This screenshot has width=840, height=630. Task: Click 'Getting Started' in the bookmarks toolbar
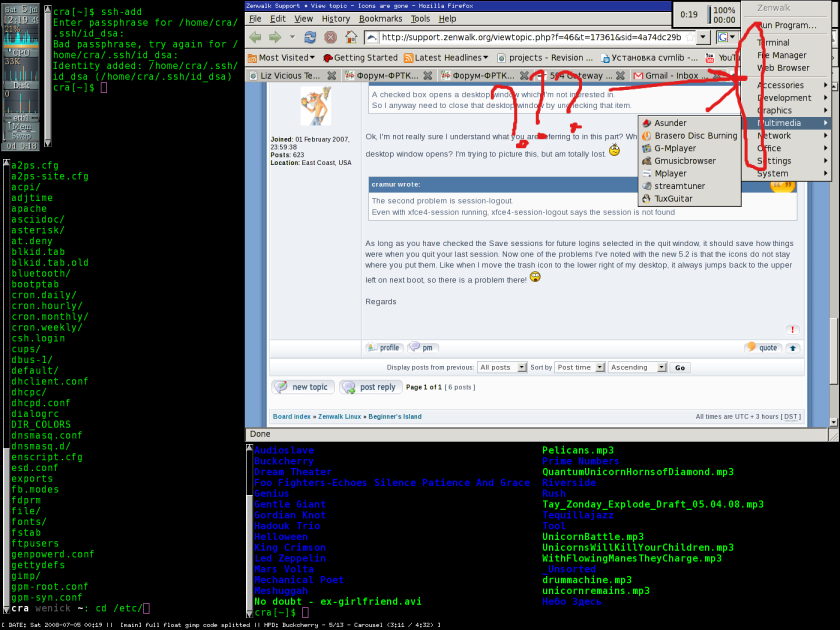pyautogui.click(x=360, y=58)
